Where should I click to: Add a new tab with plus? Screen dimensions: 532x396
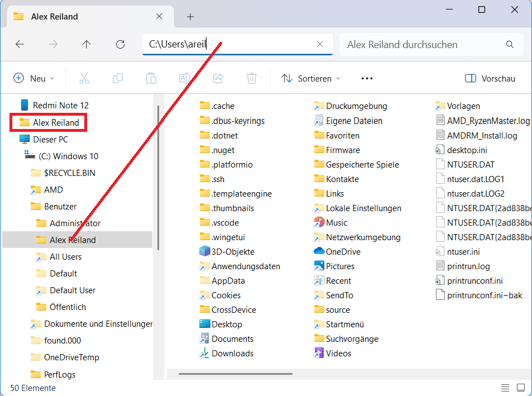[190, 17]
